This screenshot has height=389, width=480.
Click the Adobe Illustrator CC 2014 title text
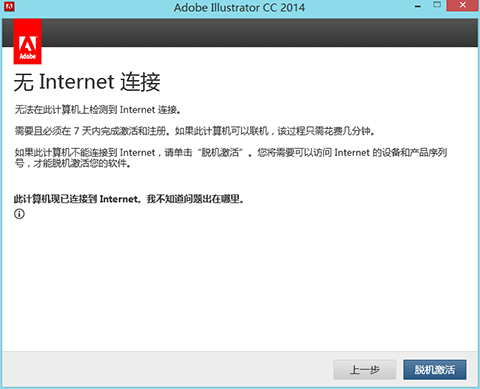click(x=239, y=8)
